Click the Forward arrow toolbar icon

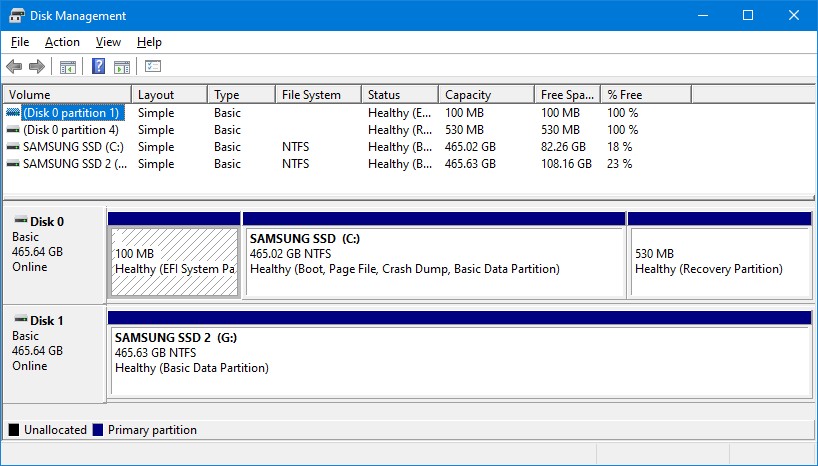37,66
